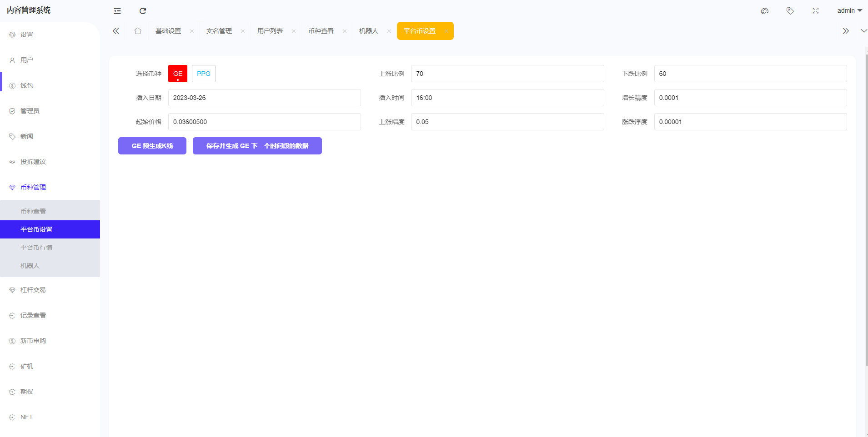Screen dimensions: 868x437
Task: Close the 机器人 tab
Action: [x=389, y=31]
